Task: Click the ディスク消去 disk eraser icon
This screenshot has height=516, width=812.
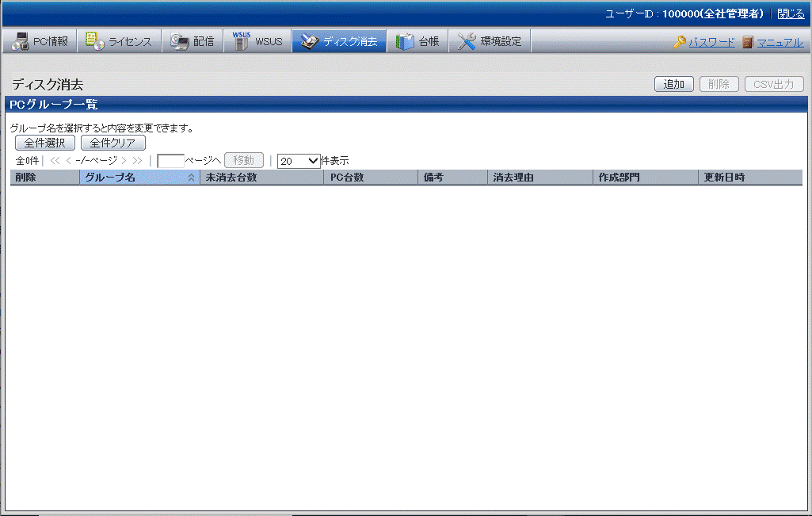Action: [x=310, y=41]
